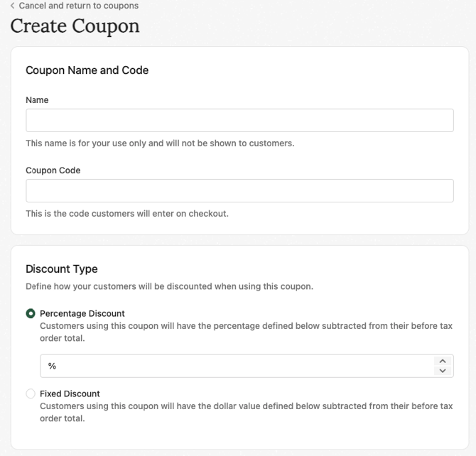
Task: Open the Cancel and return to coupons link
Action: [78, 6]
